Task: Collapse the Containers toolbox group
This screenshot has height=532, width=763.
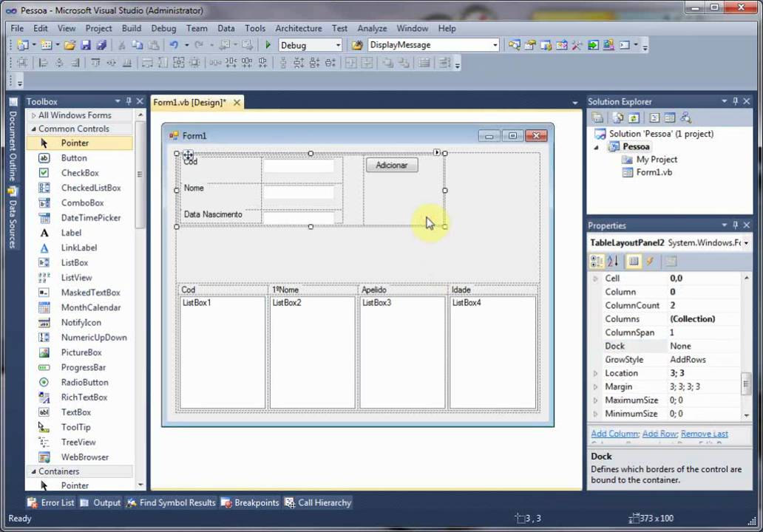Action: 33,471
